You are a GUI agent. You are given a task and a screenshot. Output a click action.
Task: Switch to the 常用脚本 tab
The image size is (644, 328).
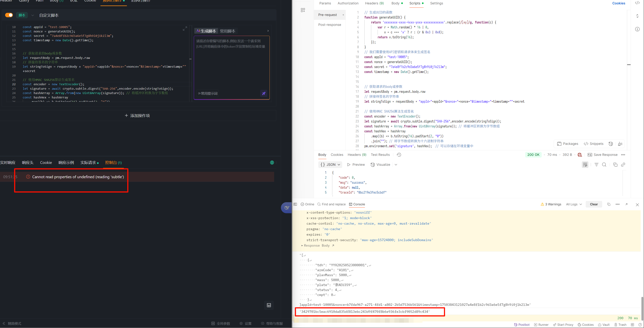(228, 31)
